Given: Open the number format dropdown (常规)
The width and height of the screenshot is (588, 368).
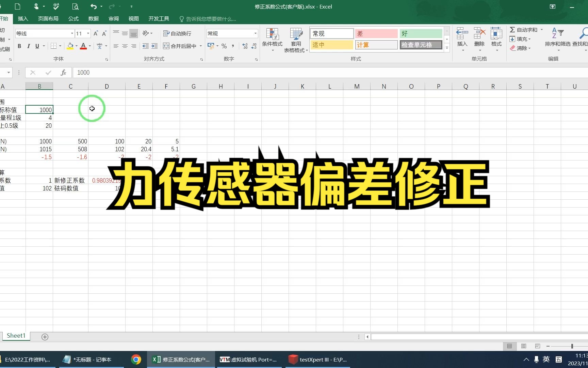Looking at the screenshot, I should (x=255, y=33).
